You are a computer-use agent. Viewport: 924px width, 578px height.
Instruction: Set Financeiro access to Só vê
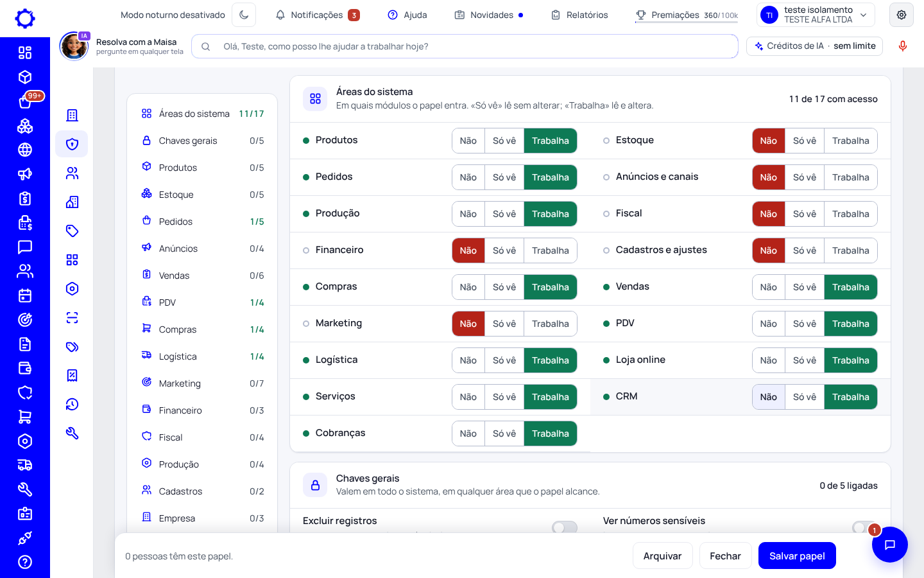[504, 250]
